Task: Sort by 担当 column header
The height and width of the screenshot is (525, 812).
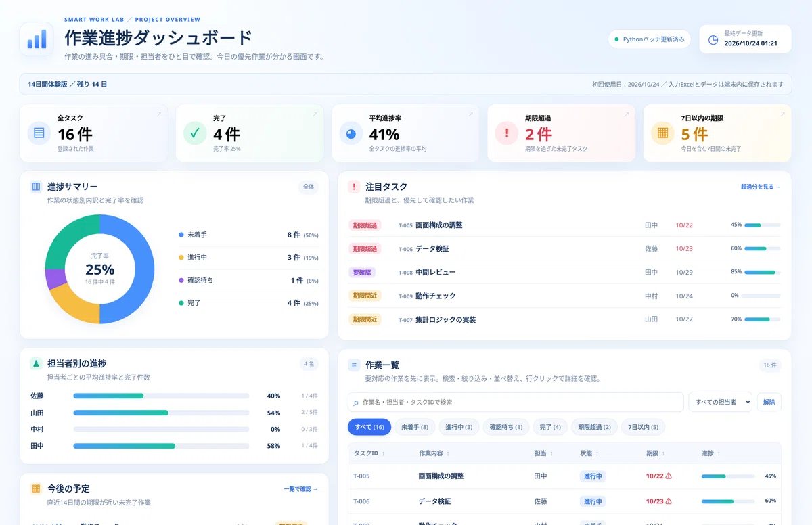Action: pos(543,453)
